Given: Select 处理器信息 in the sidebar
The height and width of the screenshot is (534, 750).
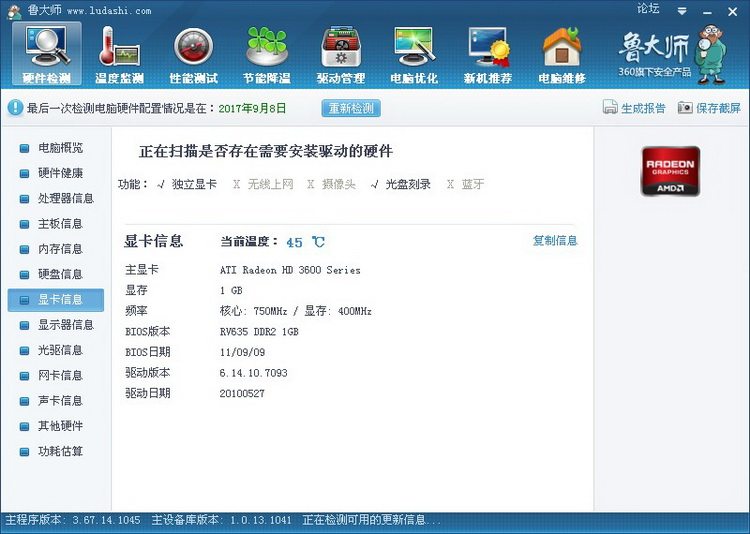Looking at the screenshot, I should click(56, 199).
